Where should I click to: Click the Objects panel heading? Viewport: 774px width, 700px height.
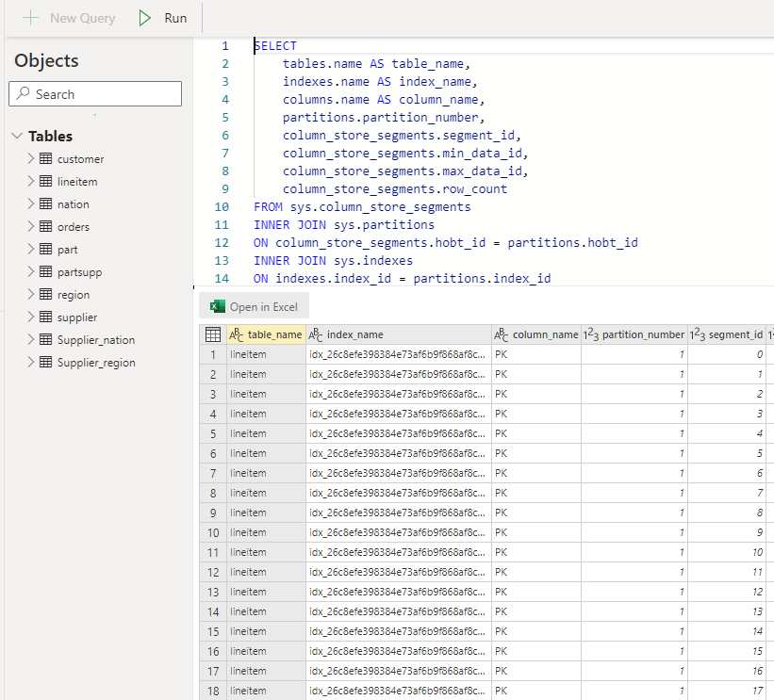pyautogui.click(x=46, y=60)
